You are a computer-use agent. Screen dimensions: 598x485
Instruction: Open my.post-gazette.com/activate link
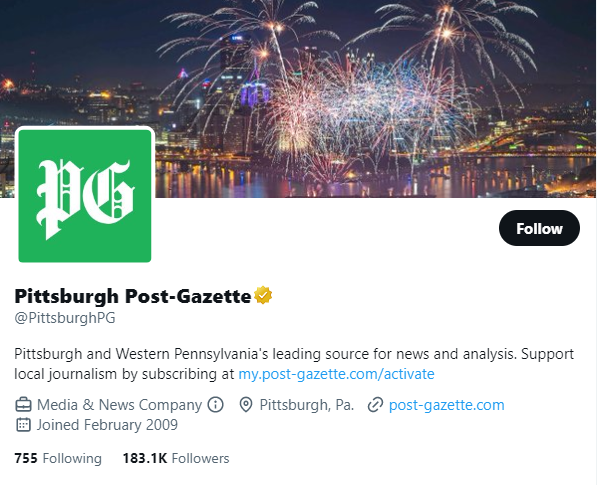point(336,374)
